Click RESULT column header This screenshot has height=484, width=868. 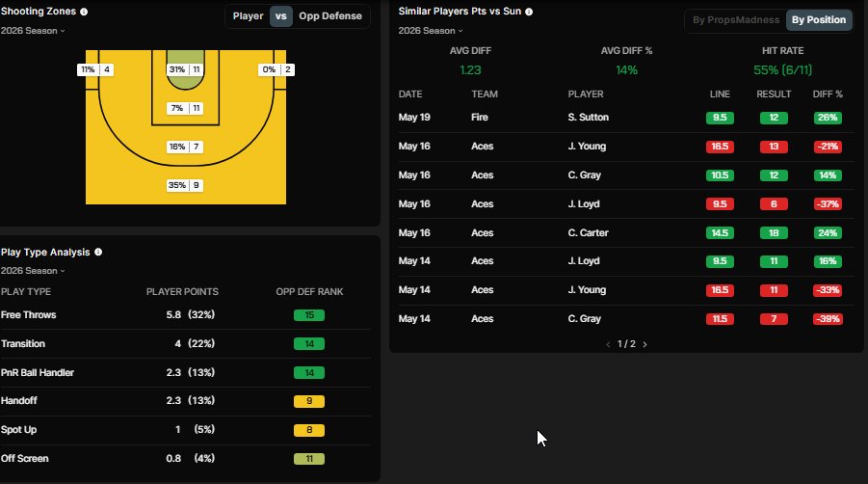[774, 94]
